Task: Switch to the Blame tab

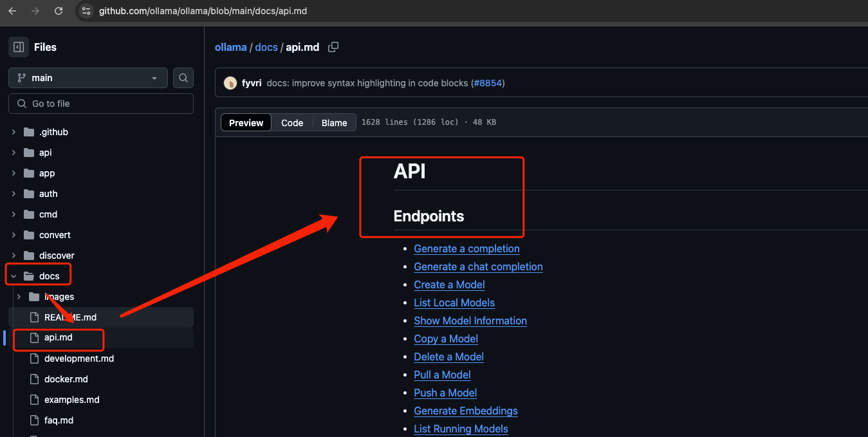Action: pyautogui.click(x=334, y=123)
